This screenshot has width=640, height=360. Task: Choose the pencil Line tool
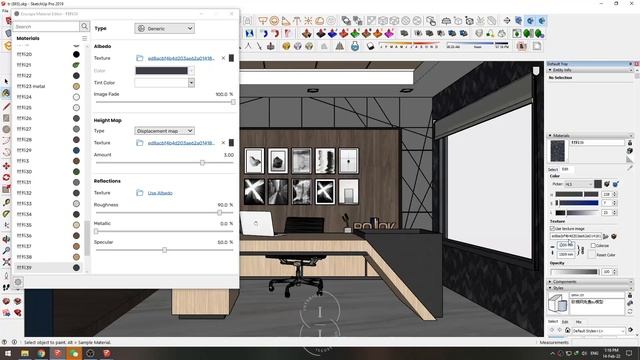point(6,107)
